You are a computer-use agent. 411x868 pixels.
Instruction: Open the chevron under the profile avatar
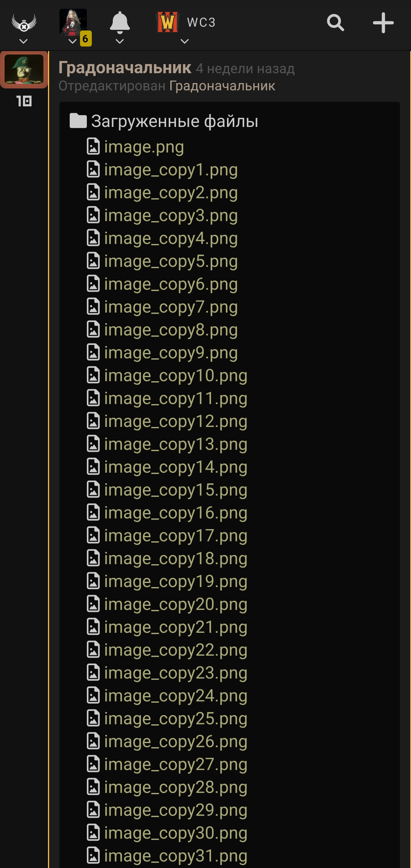[x=72, y=41]
